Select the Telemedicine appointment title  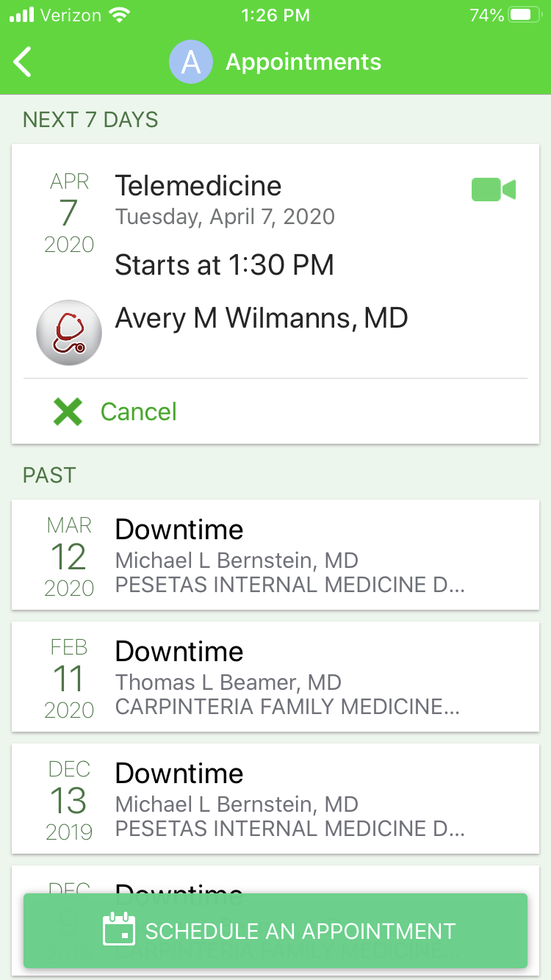click(198, 186)
